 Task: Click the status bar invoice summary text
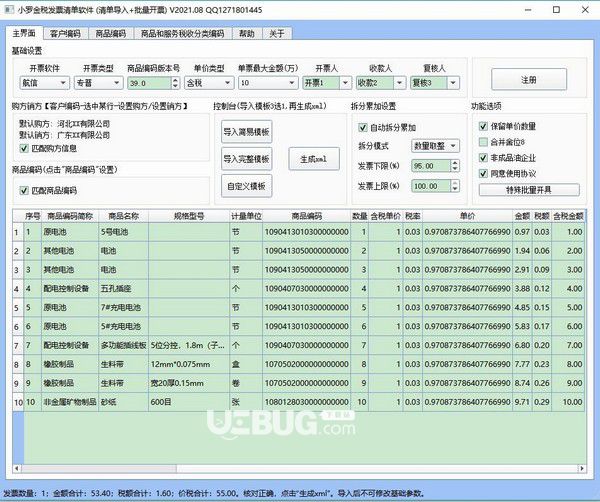tap(214, 493)
